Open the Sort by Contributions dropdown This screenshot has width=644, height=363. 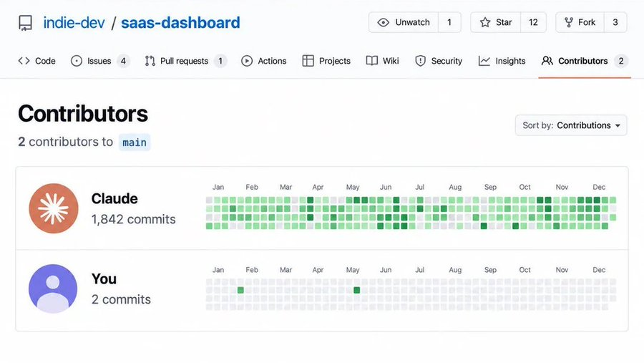[571, 125]
